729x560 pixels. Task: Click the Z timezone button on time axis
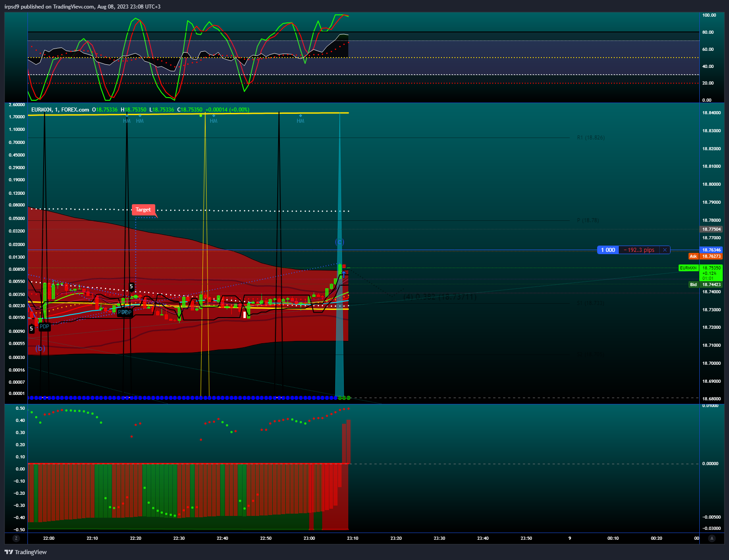(16, 538)
